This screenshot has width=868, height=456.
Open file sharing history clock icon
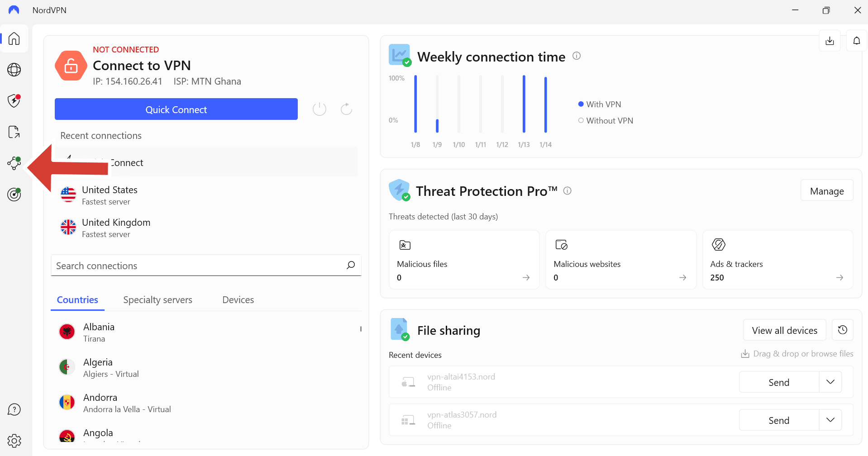(843, 330)
